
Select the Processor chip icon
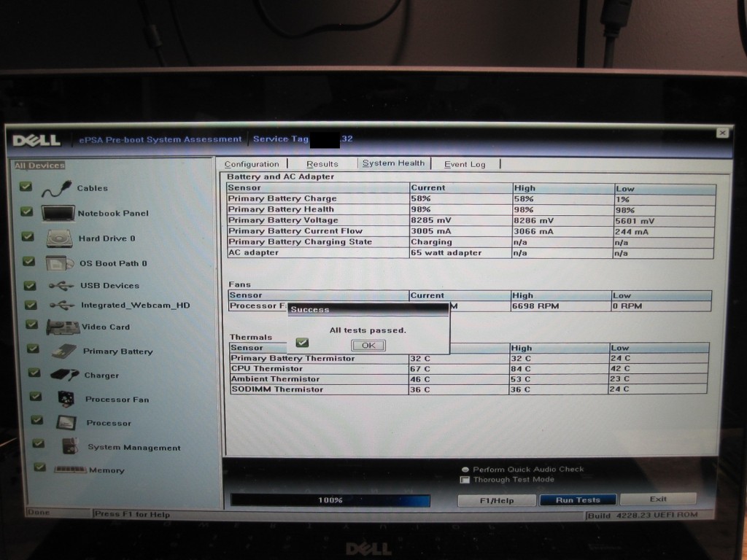66,422
